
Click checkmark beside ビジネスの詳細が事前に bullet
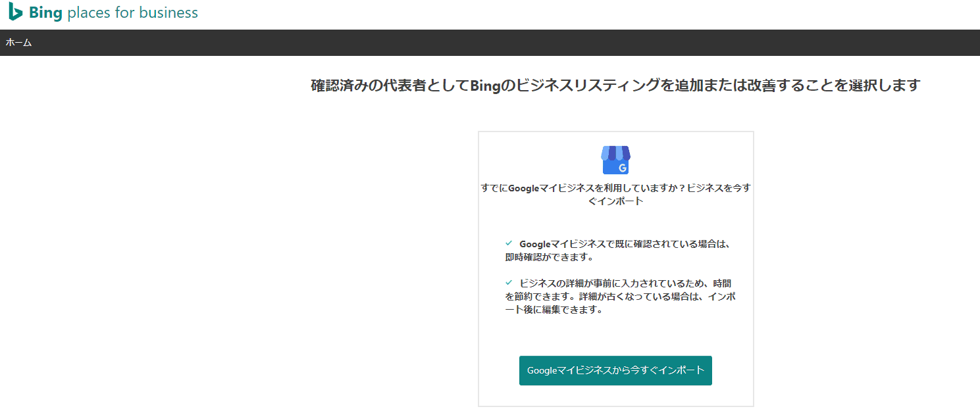509,282
